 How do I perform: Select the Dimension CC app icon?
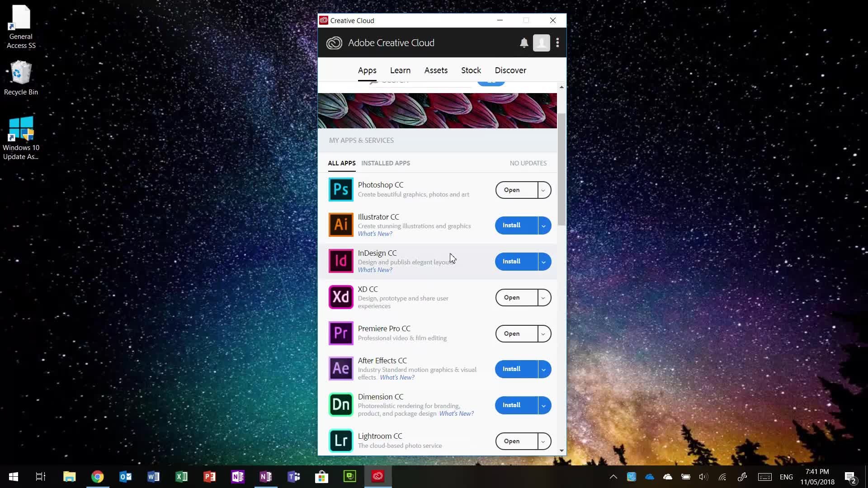click(x=341, y=404)
